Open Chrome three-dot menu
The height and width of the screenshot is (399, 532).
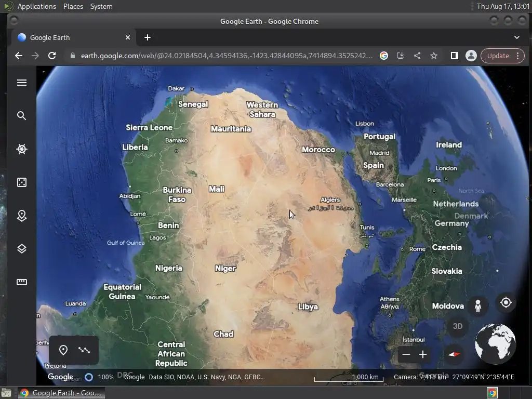click(x=518, y=56)
